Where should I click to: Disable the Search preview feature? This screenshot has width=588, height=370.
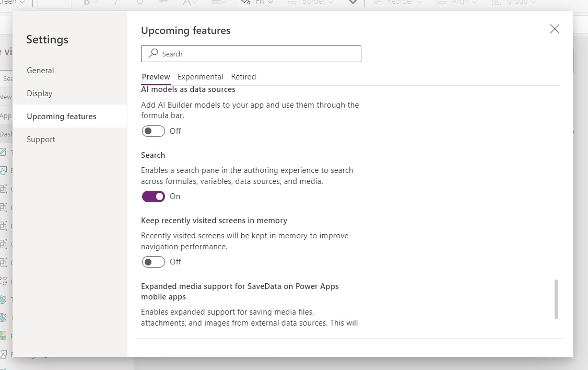tap(153, 196)
